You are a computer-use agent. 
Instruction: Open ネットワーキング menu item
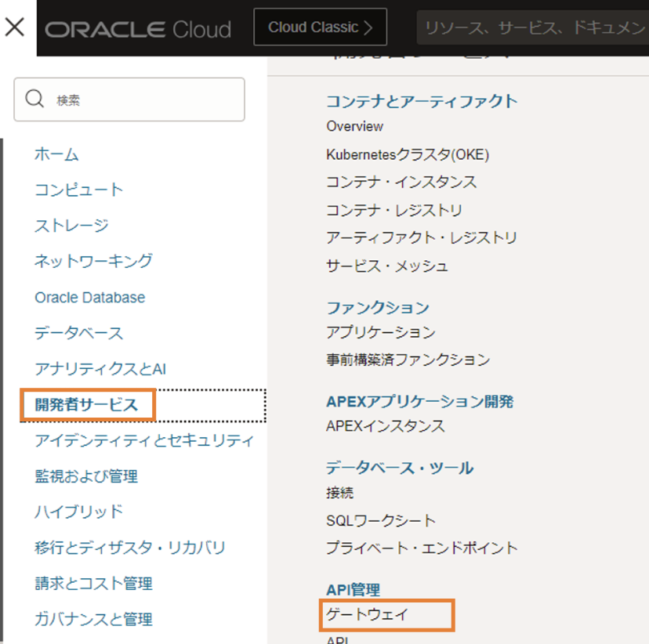click(93, 261)
